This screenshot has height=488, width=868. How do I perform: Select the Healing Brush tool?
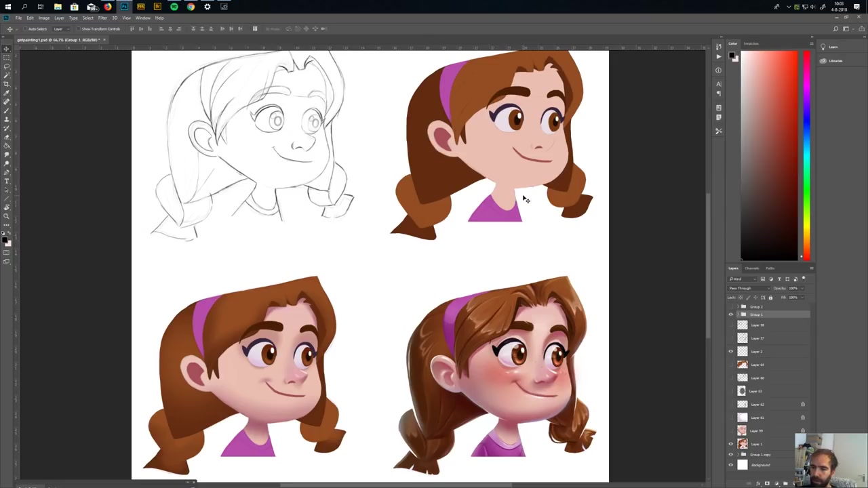pyautogui.click(x=6, y=102)
